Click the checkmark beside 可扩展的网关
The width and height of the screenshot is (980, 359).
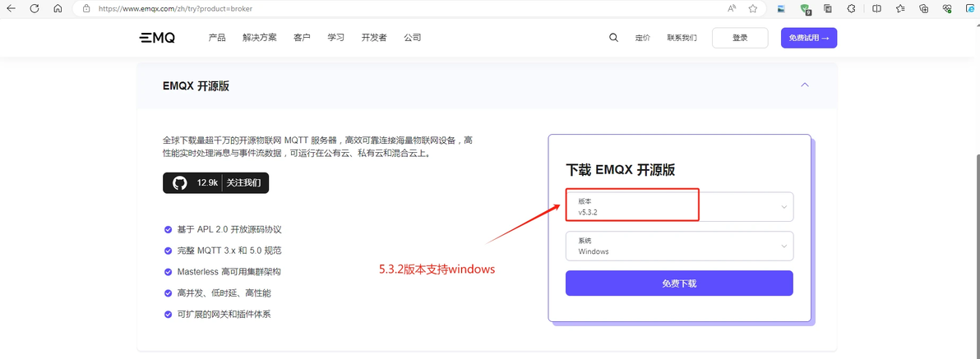[168, 315]
